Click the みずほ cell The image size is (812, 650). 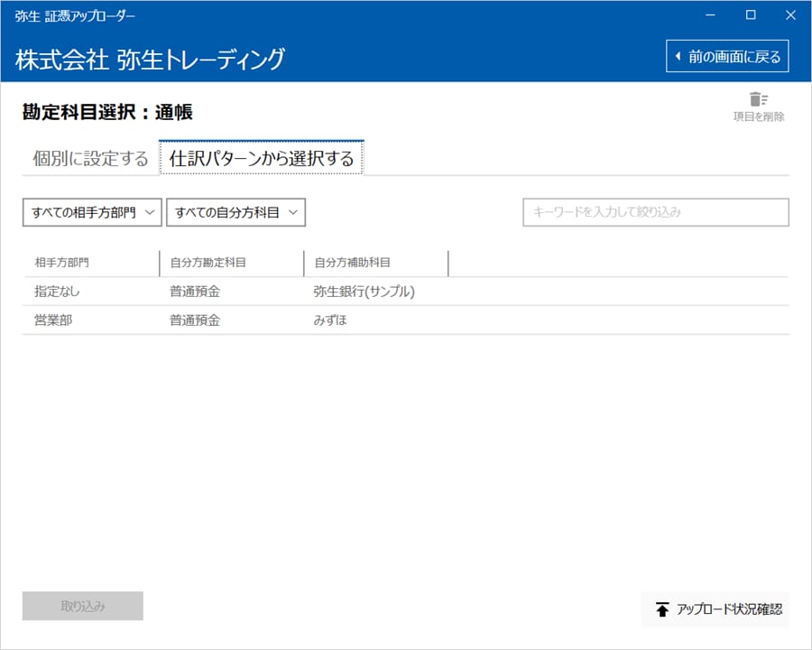(330, 320)
